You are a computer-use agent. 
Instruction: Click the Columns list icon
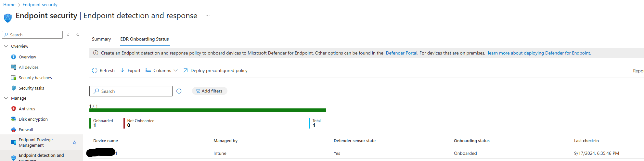pyautogui.click(x=148, y=70)
